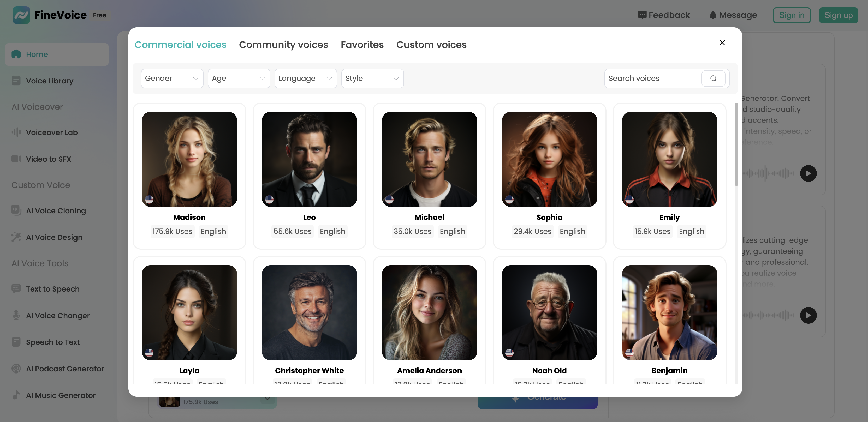Viewport: 868px width, 422px height.
Task: Click the Message bell icon
Action: (x=713, y=15)
